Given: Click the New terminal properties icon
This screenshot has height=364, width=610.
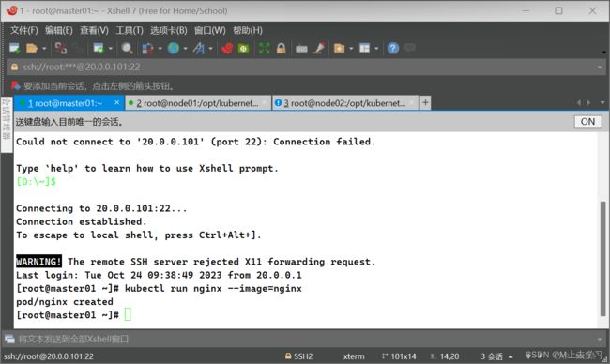Looking at the screenshot, I should (x=99, y=48).
